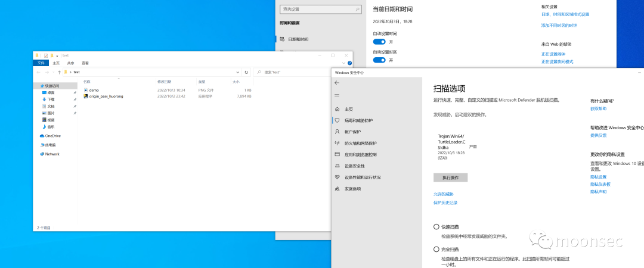Viewport: 644px width, 268px height.
Task: Click back arrow in Windows Security
Action: [x=337, y=83]
